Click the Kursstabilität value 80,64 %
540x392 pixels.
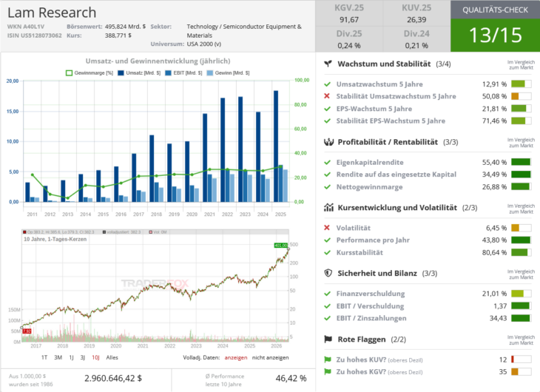click(494, 252)
